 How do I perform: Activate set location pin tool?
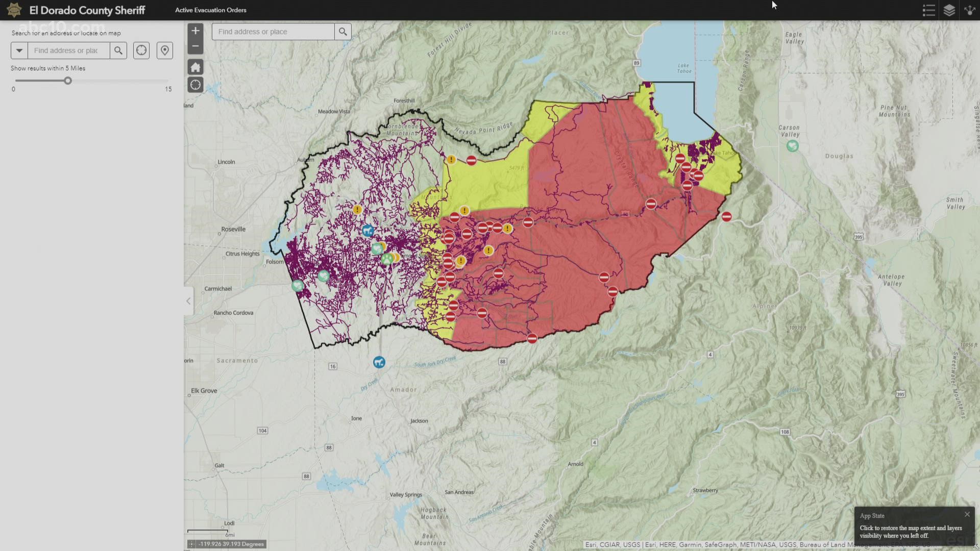click(x=164, y=51)
